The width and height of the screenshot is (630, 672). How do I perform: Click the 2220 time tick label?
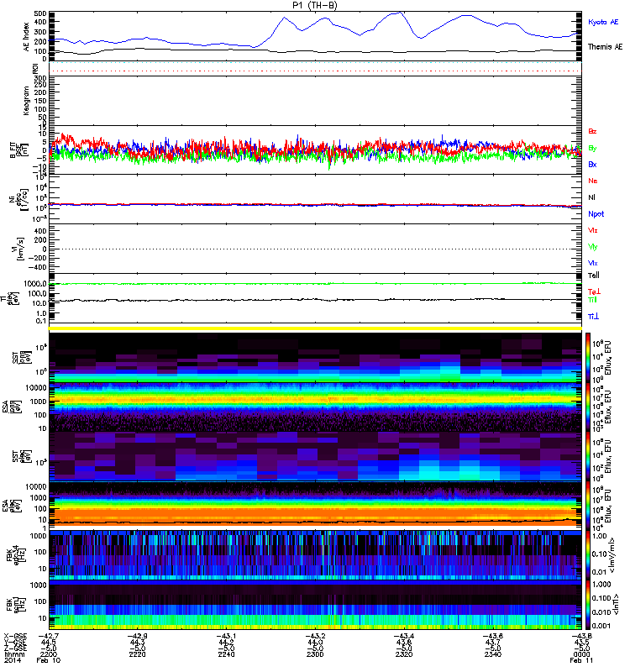(137, 654)
